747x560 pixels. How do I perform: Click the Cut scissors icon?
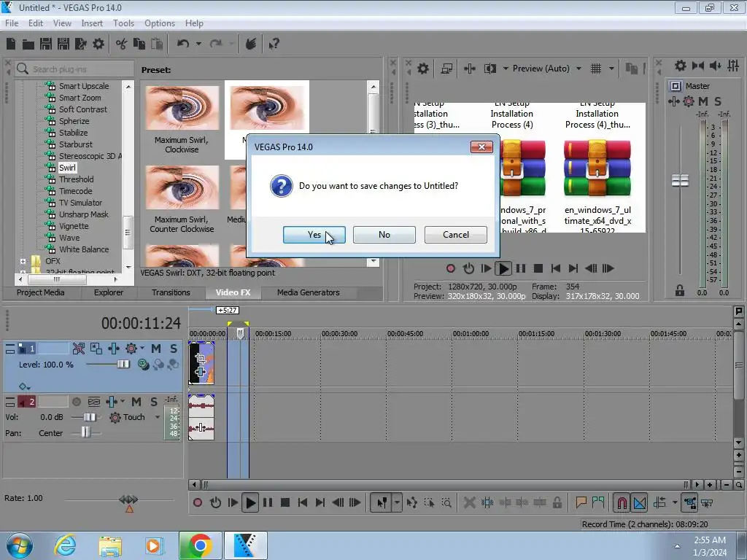[122, 44]
